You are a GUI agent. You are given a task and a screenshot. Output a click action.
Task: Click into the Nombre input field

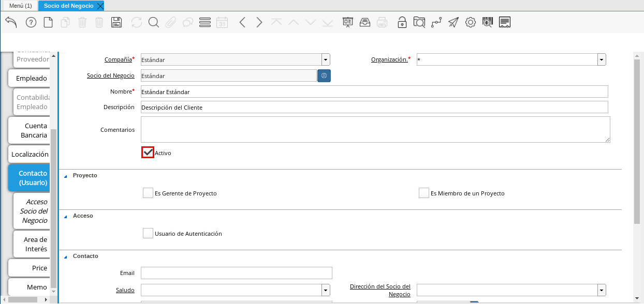[x=374, y=92]
